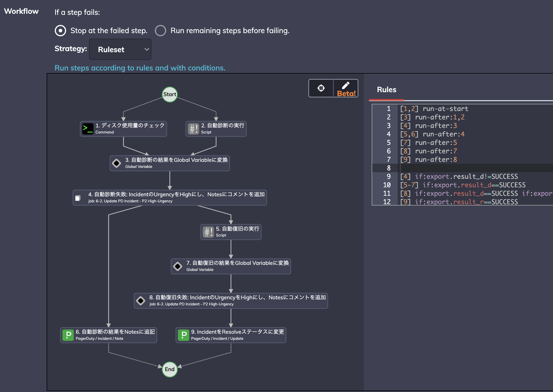Click rule line 9 result_d!=SUCCESS
553x392 pixels.
tap(459, 176)
